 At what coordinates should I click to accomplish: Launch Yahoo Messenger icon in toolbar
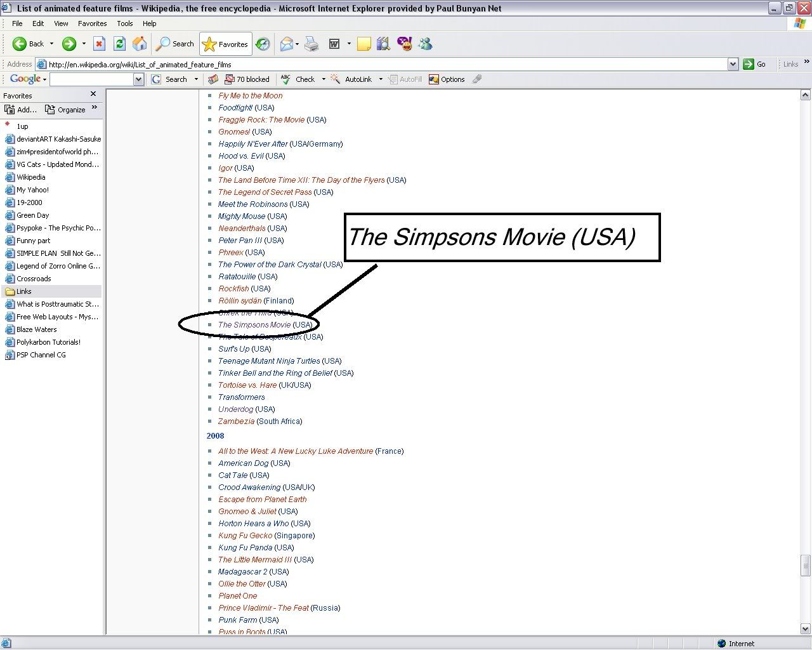pyautogui.click(x=404, y=44)
